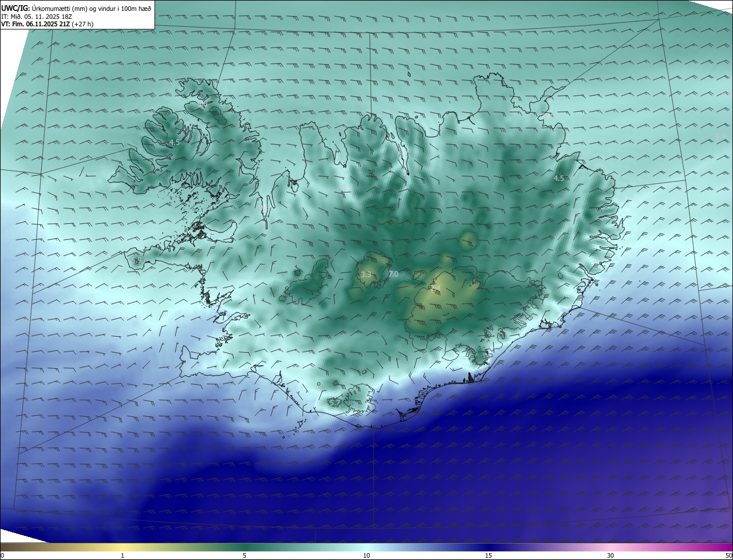
Task: Click the '3.3' value on Hofsjökull glacier
Action: 366,274
